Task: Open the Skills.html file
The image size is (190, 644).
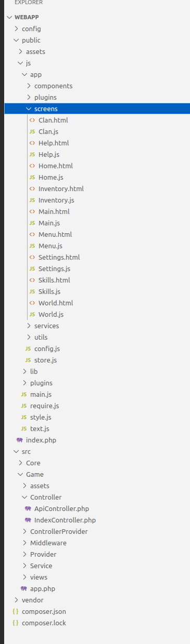Action: click(54, 280)
